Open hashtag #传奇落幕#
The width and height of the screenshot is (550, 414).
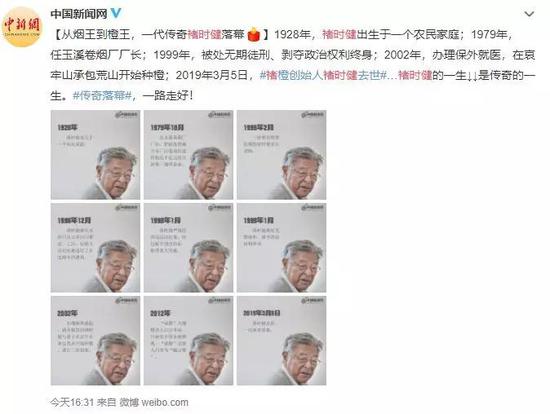[102, 95]
